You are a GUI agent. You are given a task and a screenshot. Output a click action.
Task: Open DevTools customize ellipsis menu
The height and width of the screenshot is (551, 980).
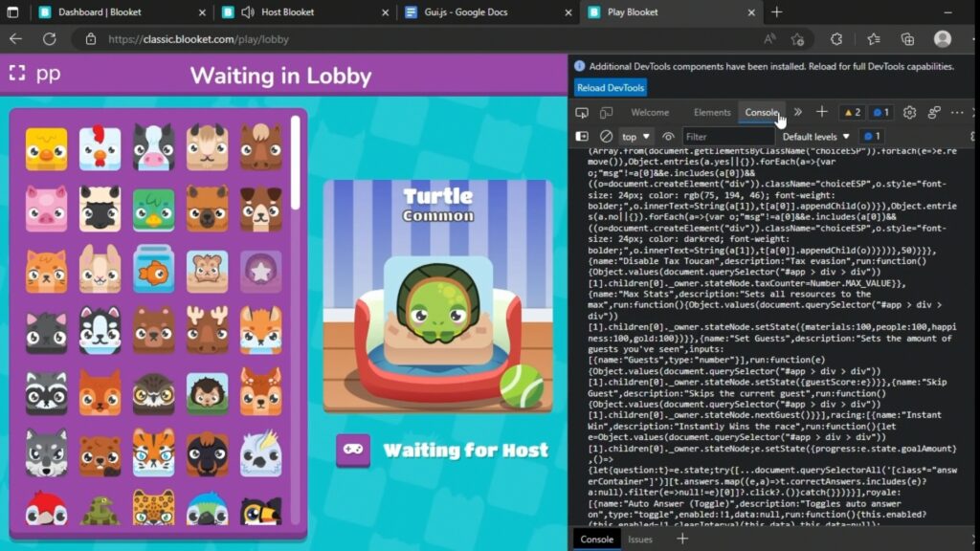[957, 113]
